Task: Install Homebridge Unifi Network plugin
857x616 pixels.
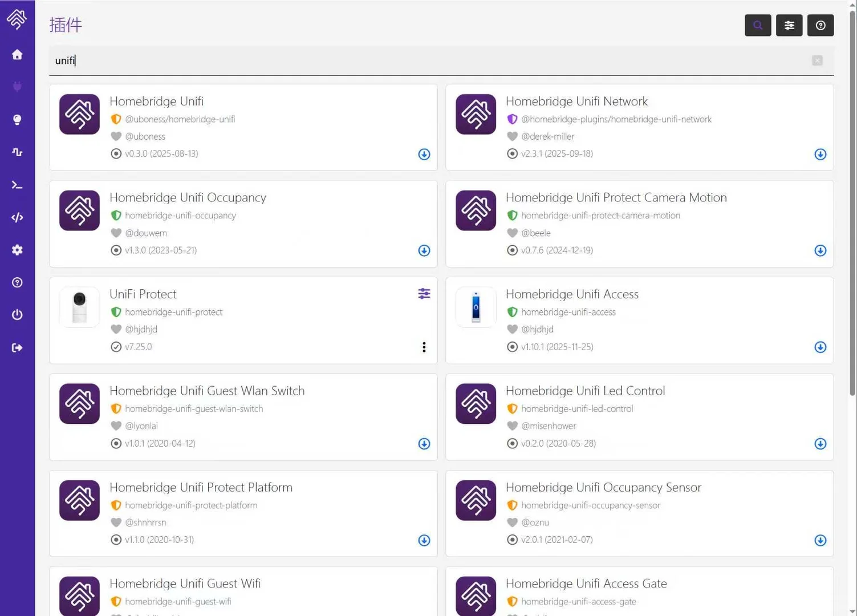Action: point(821,154)
